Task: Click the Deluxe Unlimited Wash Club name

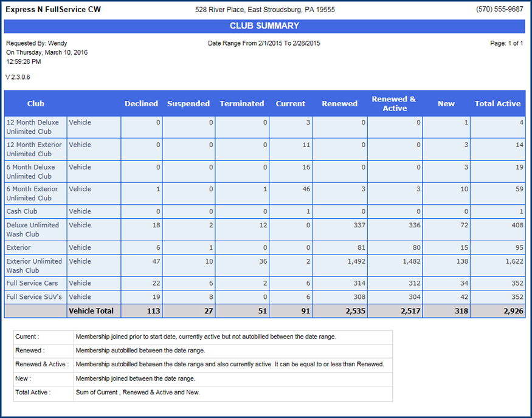Action: [x=33, y=230]
